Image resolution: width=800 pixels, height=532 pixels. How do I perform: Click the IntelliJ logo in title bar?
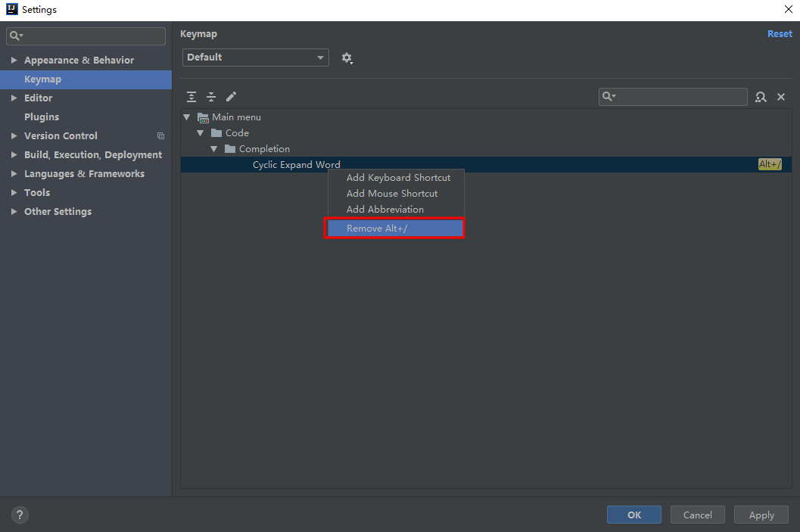[12, 9]
